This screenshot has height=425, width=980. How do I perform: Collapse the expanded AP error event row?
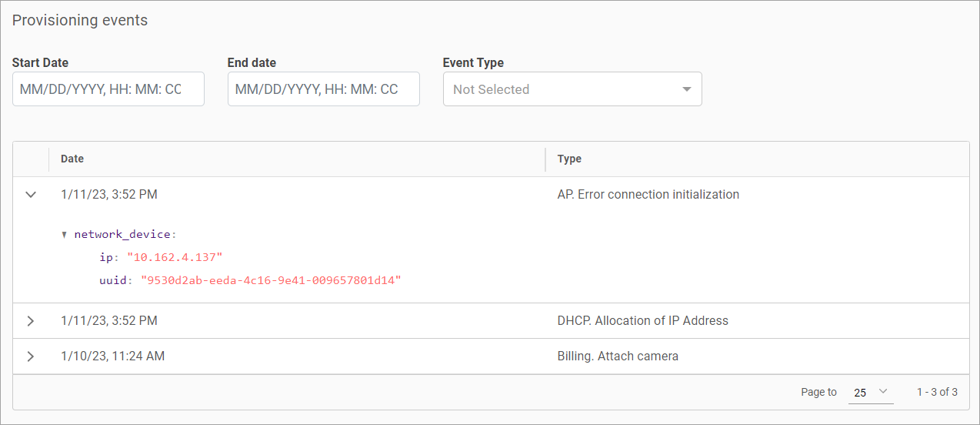(31, 195)
